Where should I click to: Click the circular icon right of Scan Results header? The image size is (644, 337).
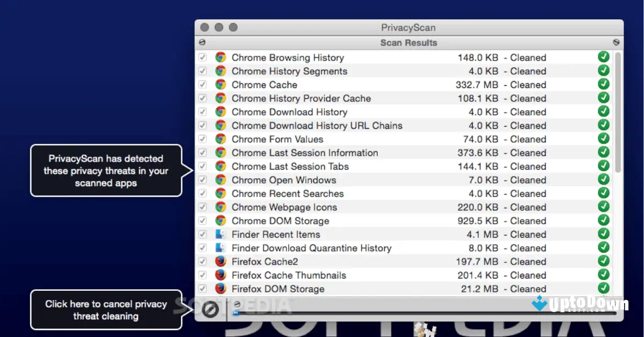point(616,42)
